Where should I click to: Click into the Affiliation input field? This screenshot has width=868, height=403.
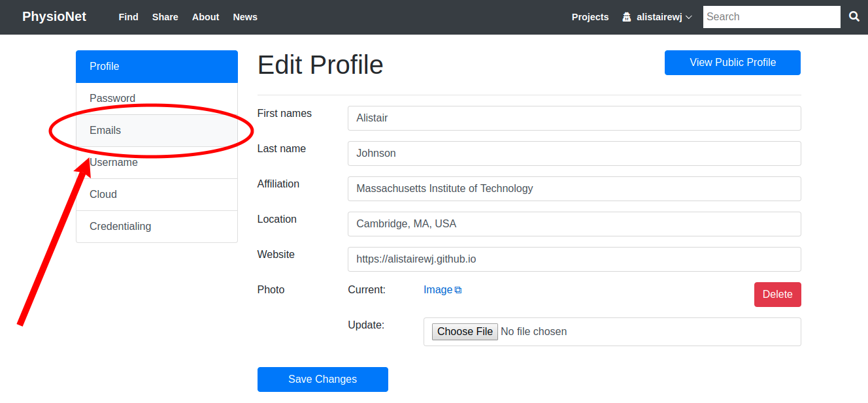[575, 189]
